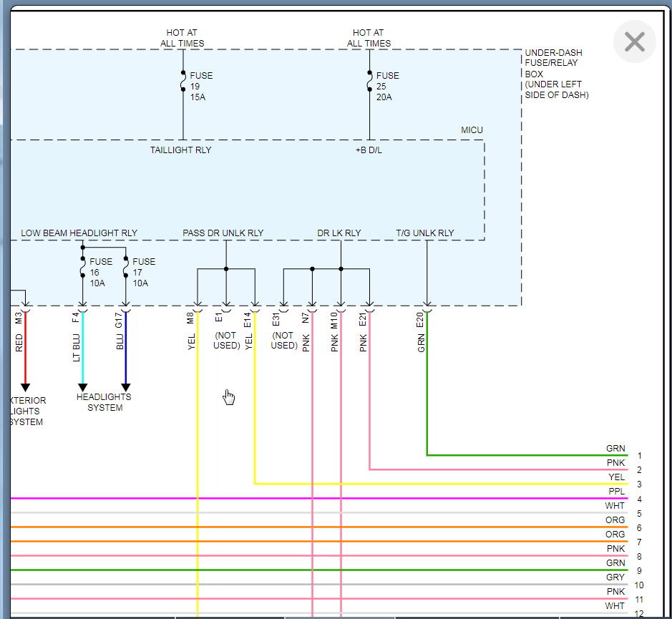Open the HEADLIGHTS SYSTEM reference
This screenshot has width=672, height=619.
[x=104, y=402]
